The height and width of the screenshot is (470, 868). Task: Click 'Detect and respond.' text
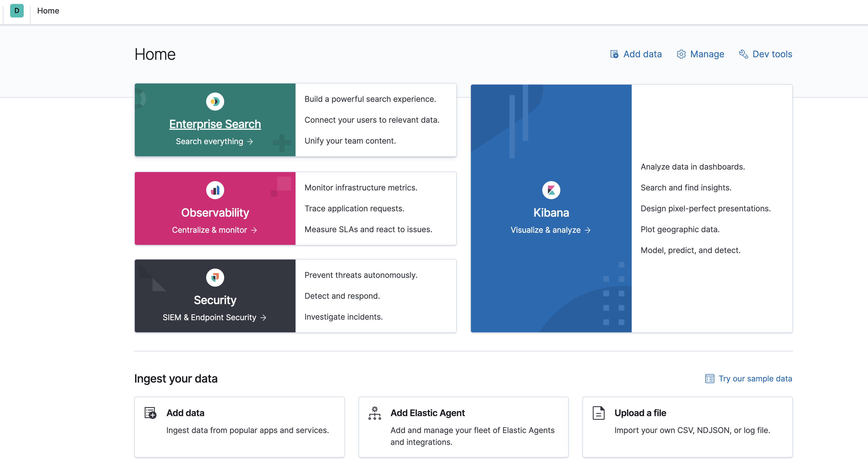pyautogui.click(x=342, y=296)
